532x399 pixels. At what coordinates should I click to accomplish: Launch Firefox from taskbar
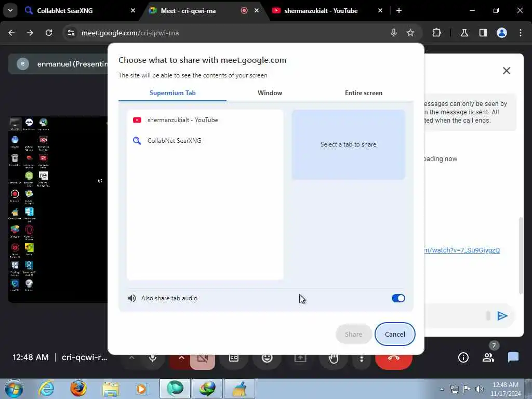[78, 389]
